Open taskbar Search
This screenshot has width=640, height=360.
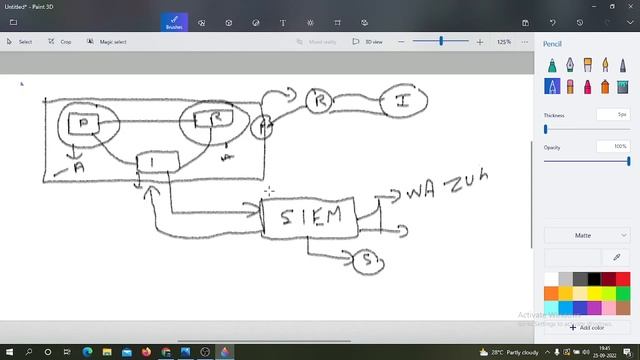(x=29, y=352)
